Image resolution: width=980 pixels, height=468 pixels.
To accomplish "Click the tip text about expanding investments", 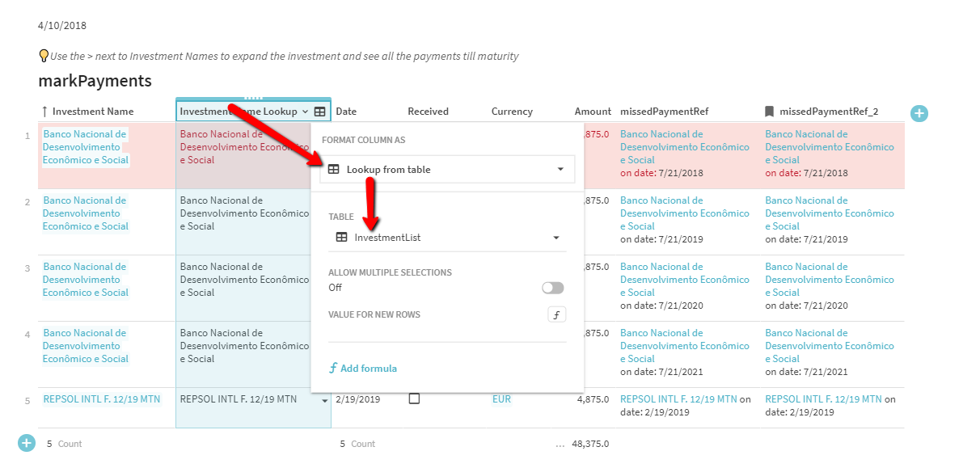I will [285, 57].
